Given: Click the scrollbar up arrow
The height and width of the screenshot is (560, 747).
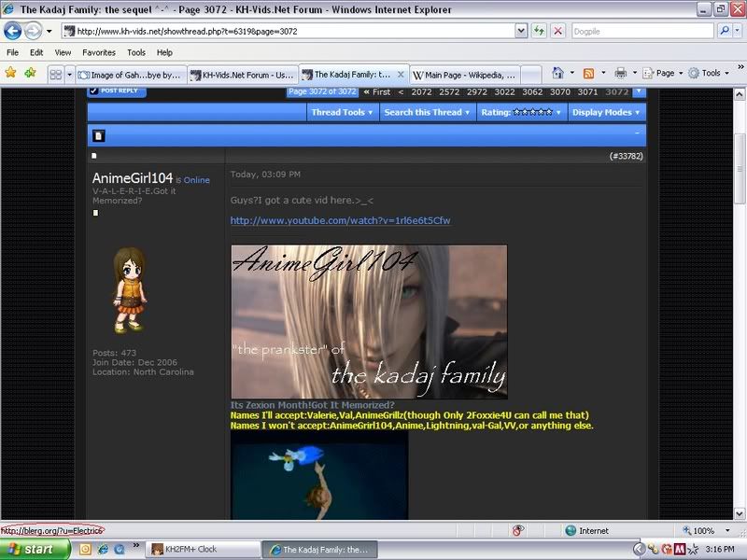Looking at the screenshot, I should tap(739, 94).
